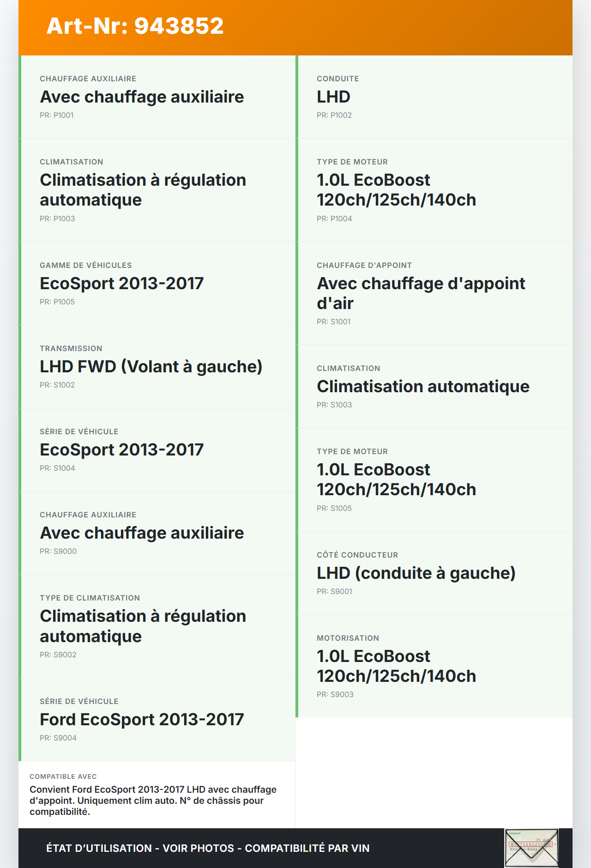This screenshot has height=868, width=591.
Task: Click the Motorisation 1.0L EcoBoost card S9003
Action: (x=434, y=666)
